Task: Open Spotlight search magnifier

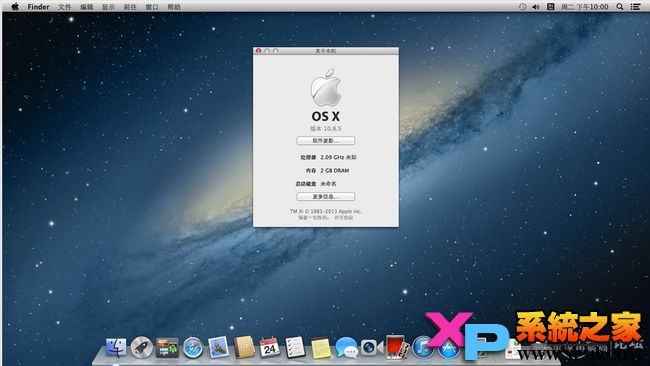Action: click(x=620, y=7)
